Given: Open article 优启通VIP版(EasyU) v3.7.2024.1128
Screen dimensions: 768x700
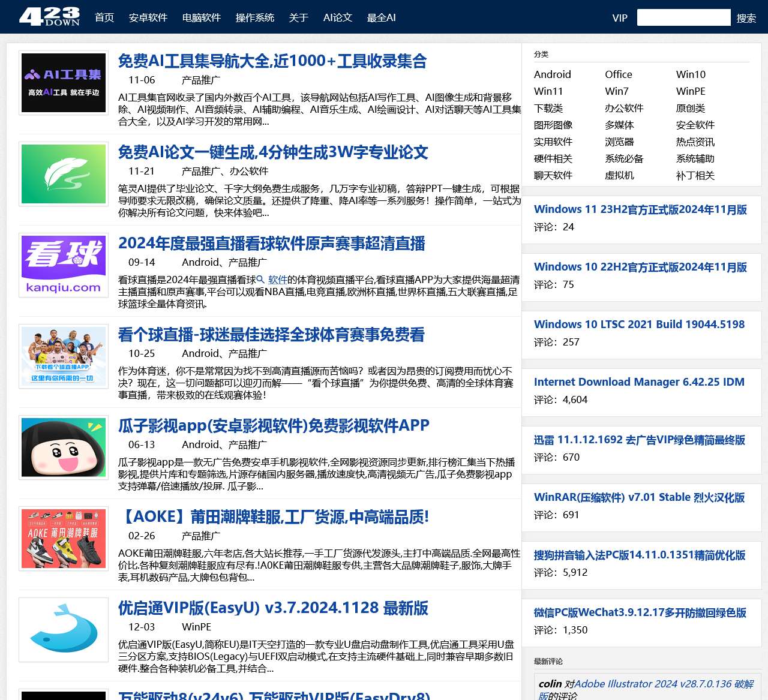Looking at the screenshot, I should (273, 608).
